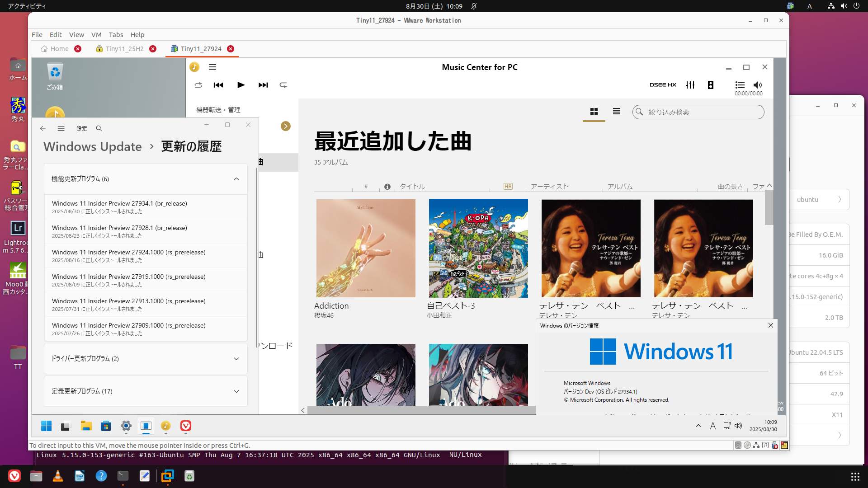This screenshot has height=488, width=868.
Task: Select the Insider Preview 27928.1 update entry
Action: pos(146,231)
